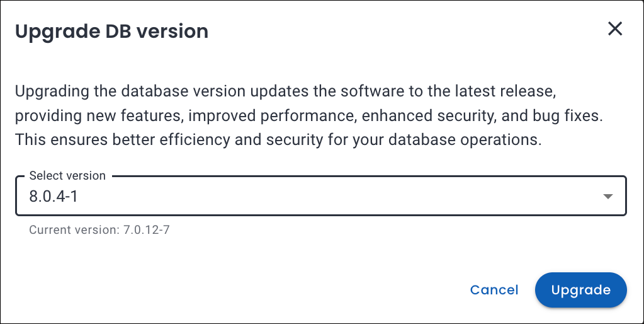Image resolution: width=644 pixels, height=324 pixels.
Task: Click the '7.0.12-7' current version number
Action: (144, 229)
